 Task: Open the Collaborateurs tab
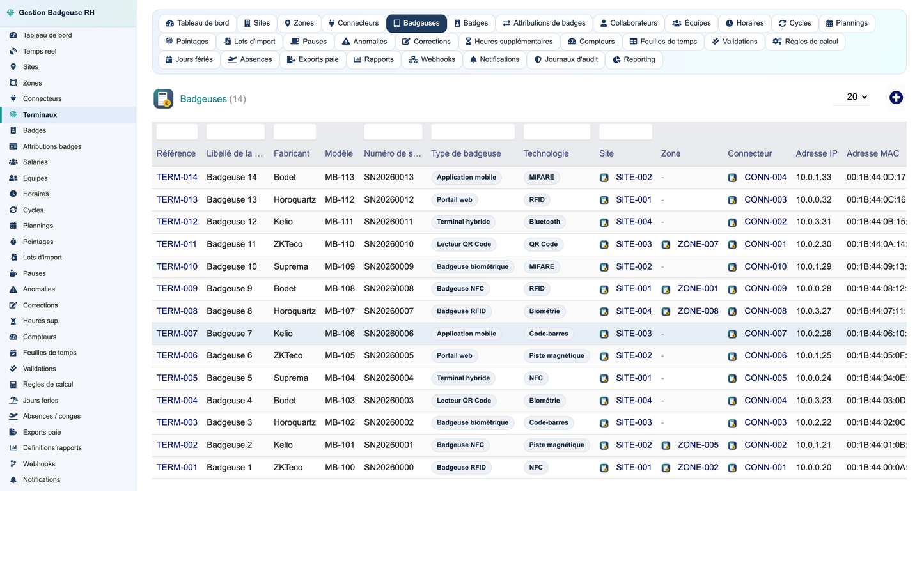click(628, 23)
